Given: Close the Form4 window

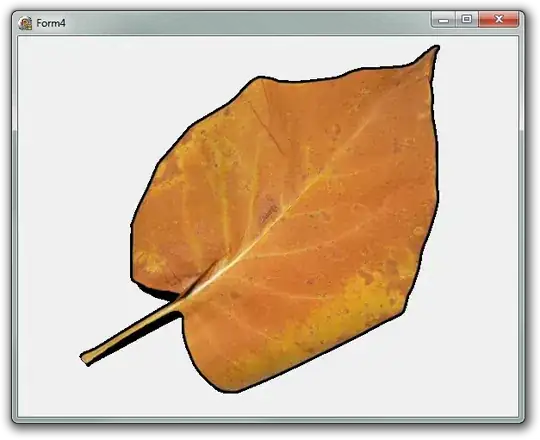Looking at the screenshot, I should click(x=498, y=19).
